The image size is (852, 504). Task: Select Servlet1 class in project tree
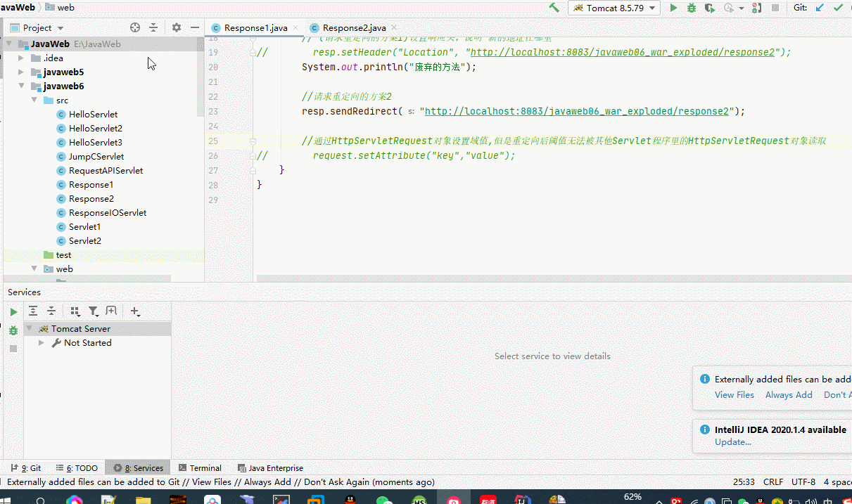point(84,226)
